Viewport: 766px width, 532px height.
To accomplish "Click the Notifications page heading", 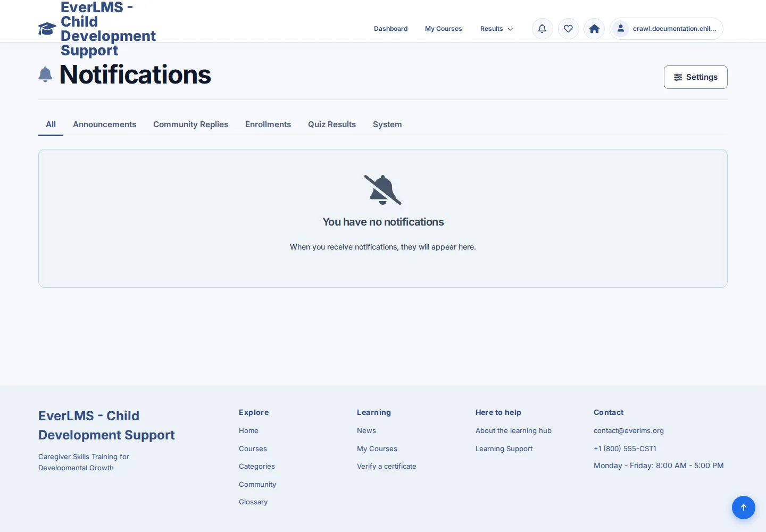I will click(x=135, y=74).
